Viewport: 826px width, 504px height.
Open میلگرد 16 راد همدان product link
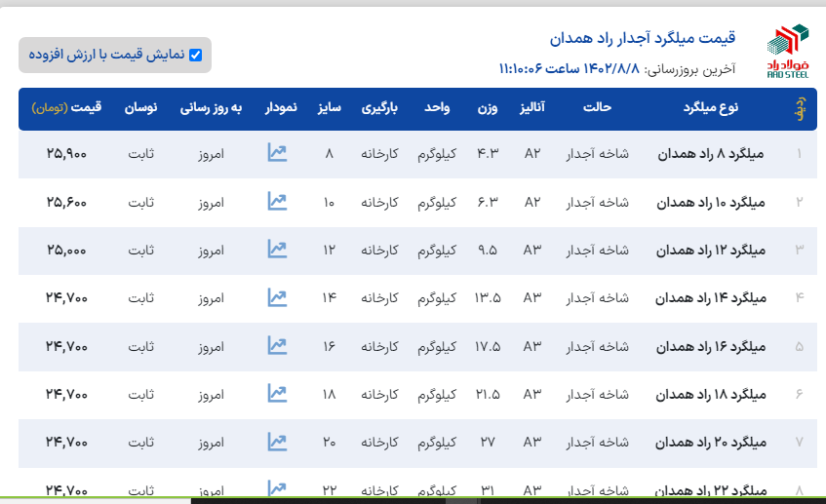[x=711, y=346]
